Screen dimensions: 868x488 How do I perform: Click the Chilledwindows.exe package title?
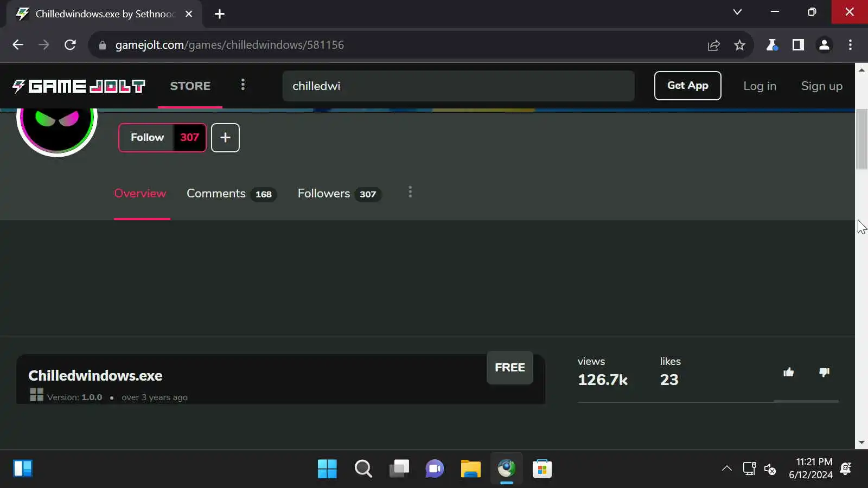(95, 376)
